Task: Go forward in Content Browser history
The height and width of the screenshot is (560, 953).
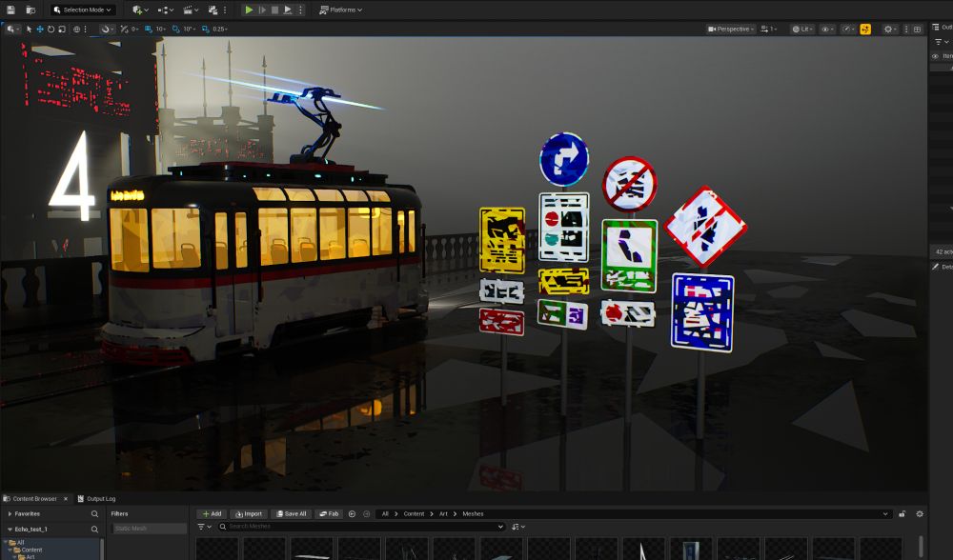Action: coord(367,514)
